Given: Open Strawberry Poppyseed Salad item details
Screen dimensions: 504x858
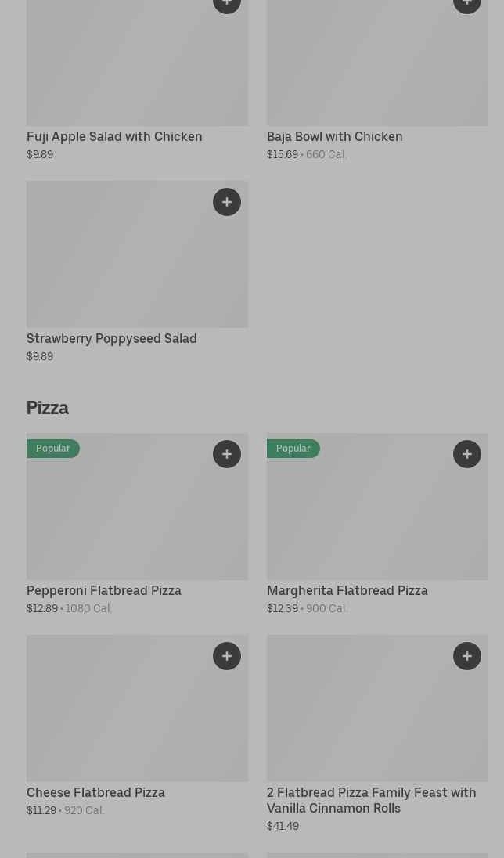Looking at the screenshot, I should pyautogui.click(x=111, y=338).
